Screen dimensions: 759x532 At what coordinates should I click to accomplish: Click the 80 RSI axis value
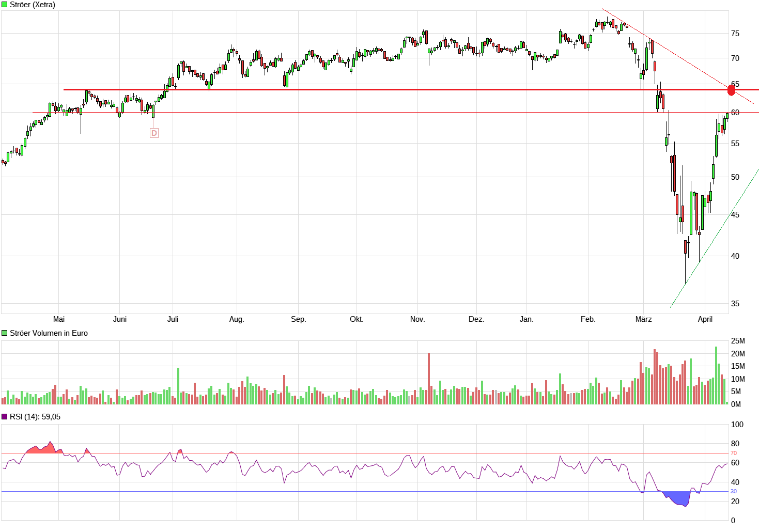pyautogui.click(x=735, y=444)
